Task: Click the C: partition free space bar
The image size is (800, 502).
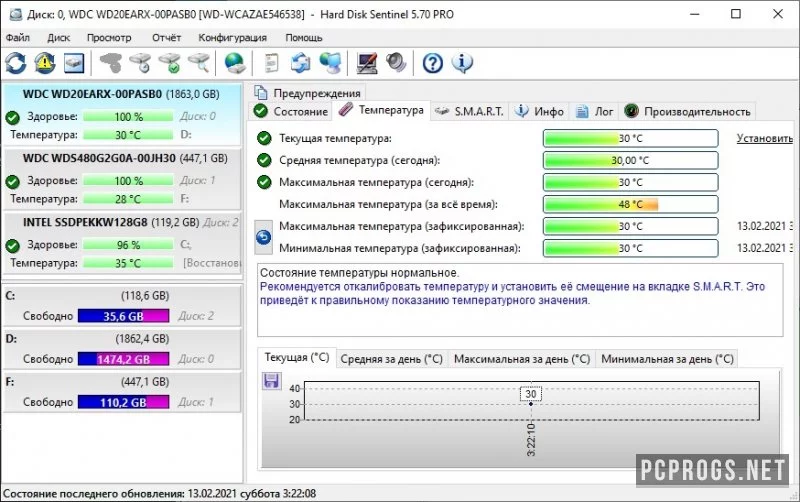Action: (123, 316)
